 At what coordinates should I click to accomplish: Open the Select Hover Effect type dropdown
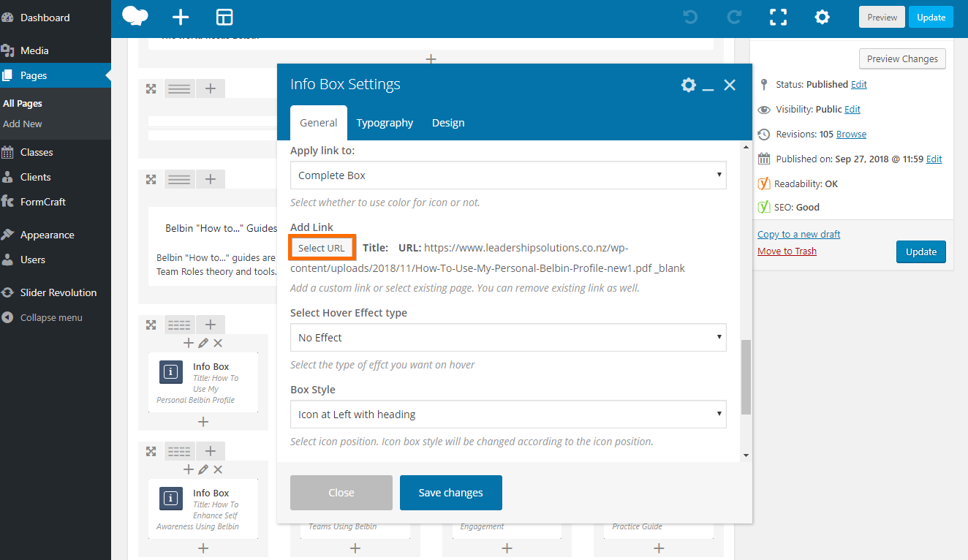pyautogui.click(x=508, y=338)
